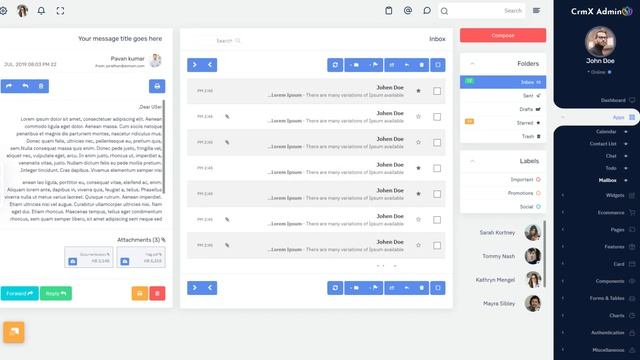Click the reply arrow in the bottom inbox toolbar
The image size is (640, 360).
tap(407, 288)
